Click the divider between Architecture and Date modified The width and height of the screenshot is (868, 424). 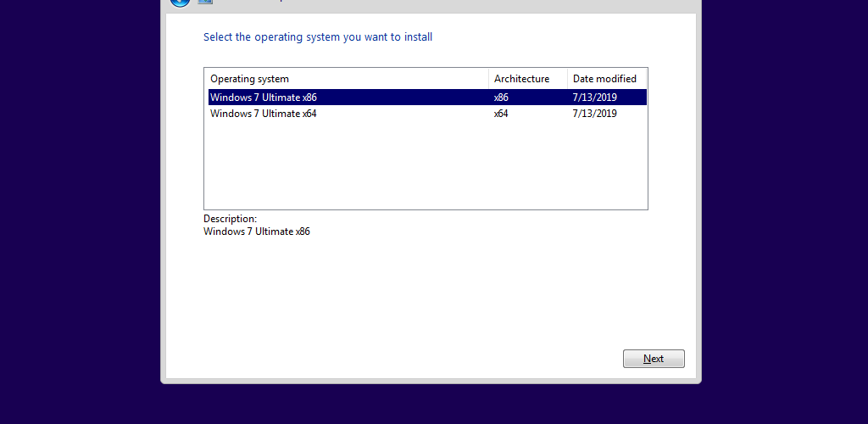567,79
